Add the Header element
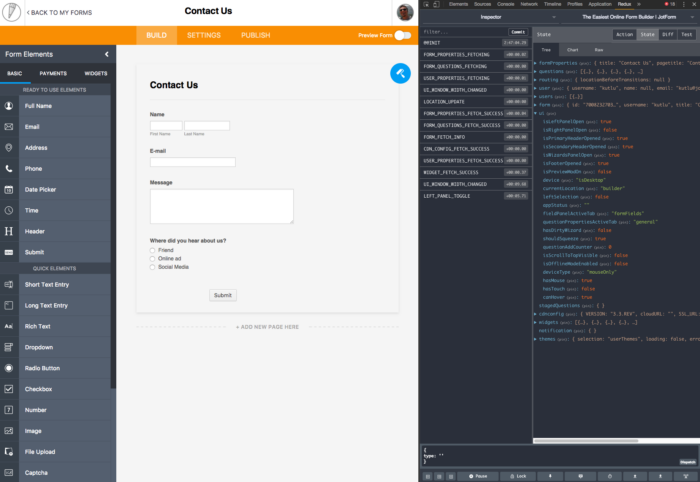The image size is (700, 482). click(x=55, y=231)
